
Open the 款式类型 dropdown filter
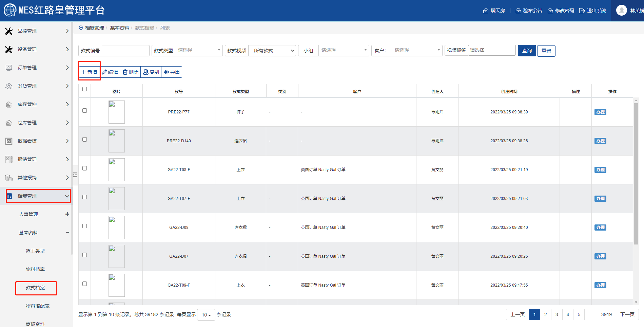tap(199, 50)
